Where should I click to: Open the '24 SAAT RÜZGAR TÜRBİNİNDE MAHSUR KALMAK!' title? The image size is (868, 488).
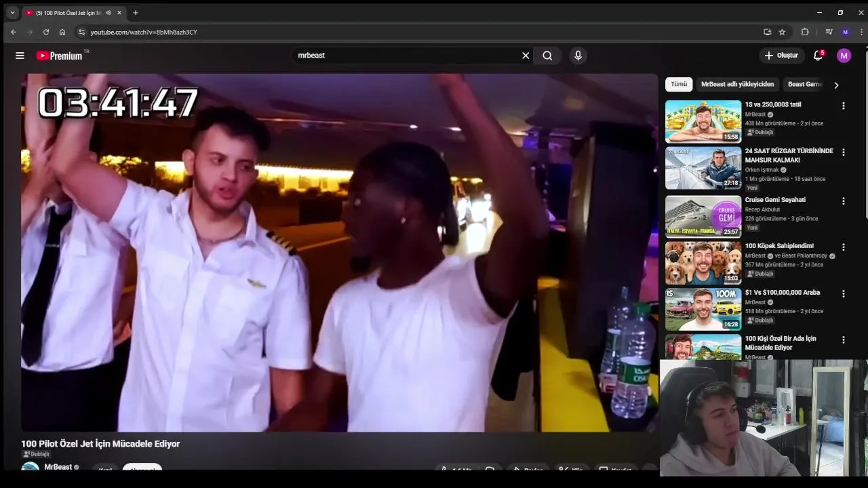pos(789,155)
